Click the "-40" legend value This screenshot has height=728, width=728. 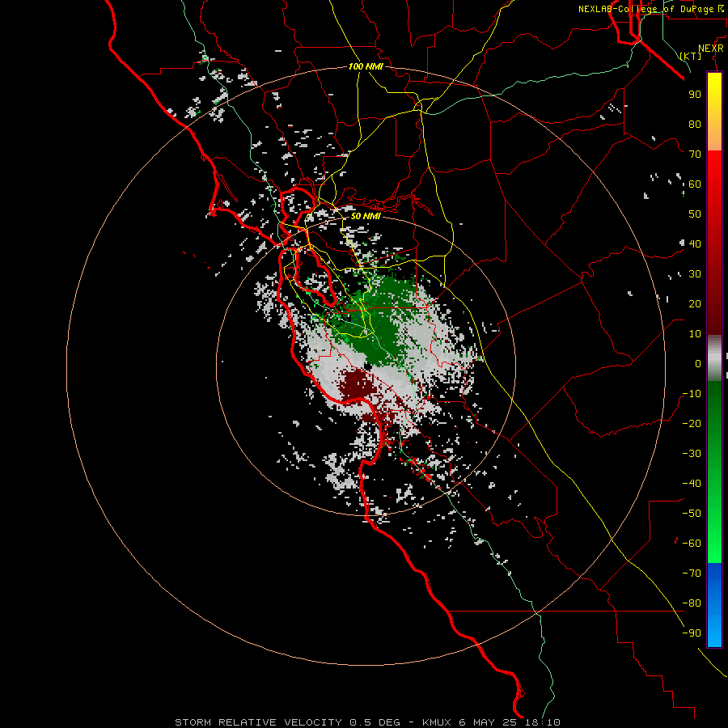(x=692, y=484)
